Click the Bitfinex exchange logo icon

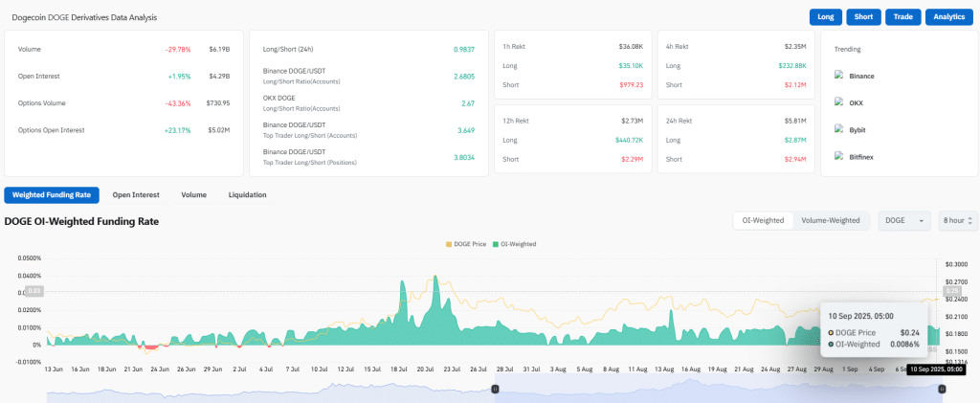pyautogui.click(x=839, y=155)
